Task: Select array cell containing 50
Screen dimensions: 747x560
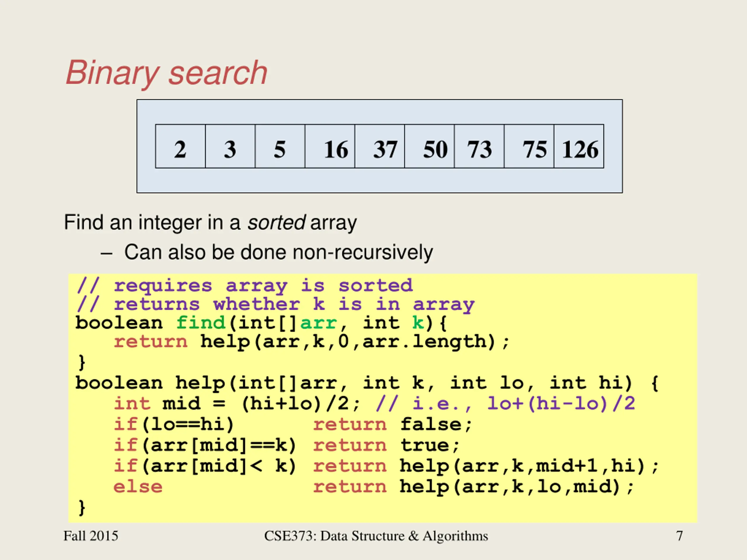Action: [x=430, y=146]
